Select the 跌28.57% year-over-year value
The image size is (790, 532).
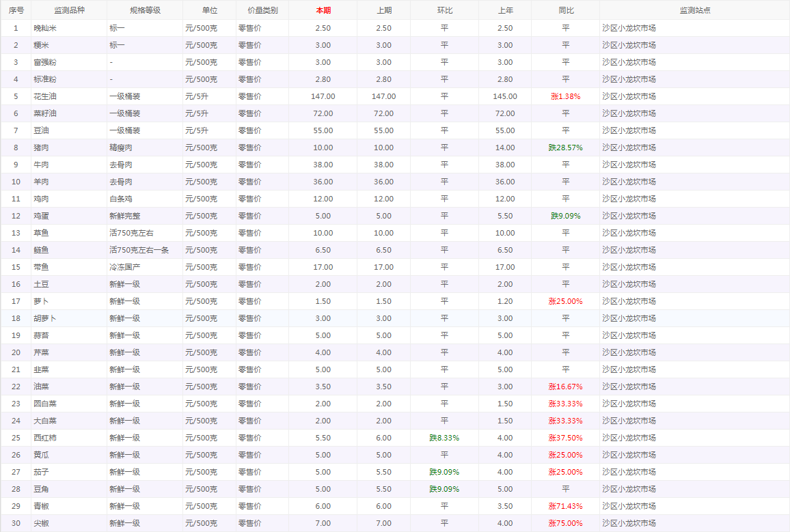(x=565, y=148)
